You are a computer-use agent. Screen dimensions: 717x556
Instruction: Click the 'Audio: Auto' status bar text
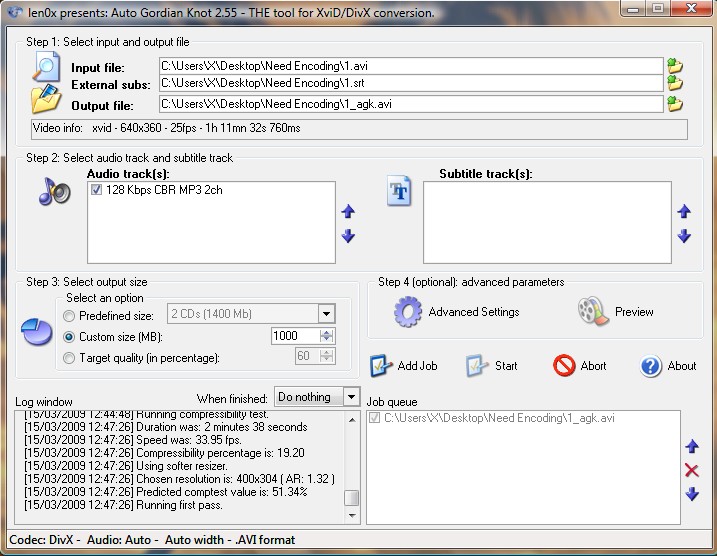pyautogui.click(x=119, y=540)
